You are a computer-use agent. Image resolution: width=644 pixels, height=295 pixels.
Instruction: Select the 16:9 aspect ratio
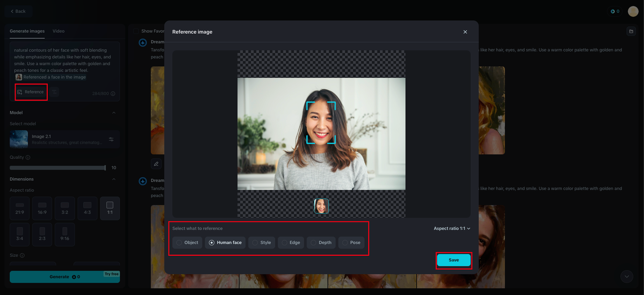pyautogui.click(x=42, y=208)
